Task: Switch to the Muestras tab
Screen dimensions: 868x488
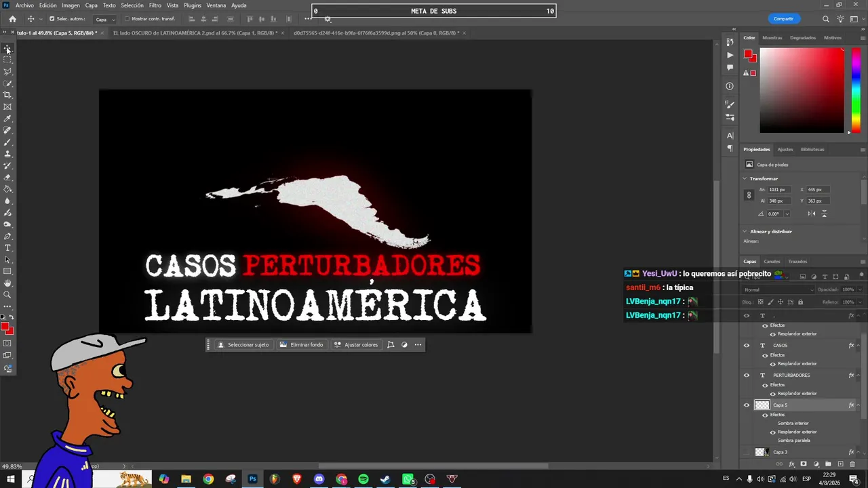Action: pos(772,38)
